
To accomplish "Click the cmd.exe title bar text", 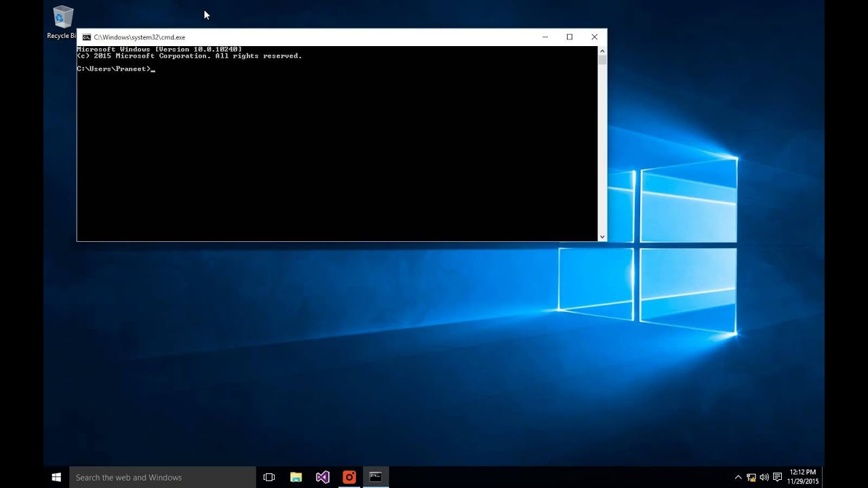I will point(140,37).
